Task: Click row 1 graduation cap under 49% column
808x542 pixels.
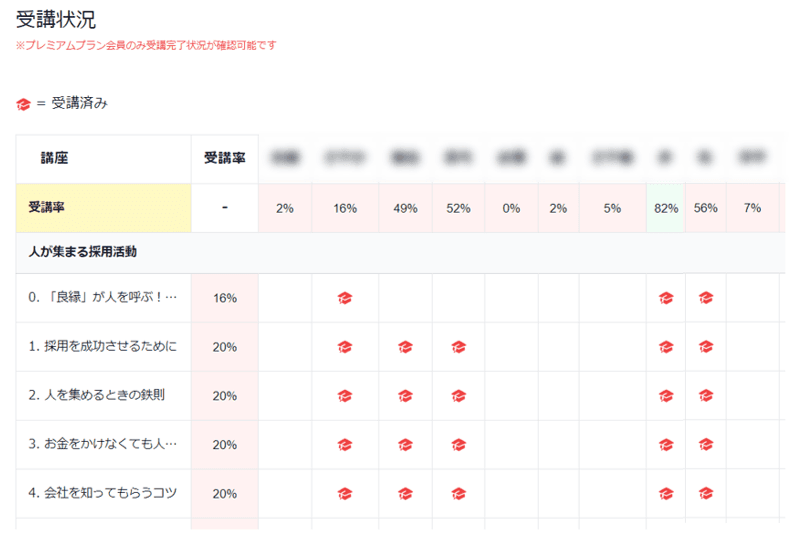Action: coord(405,347)
